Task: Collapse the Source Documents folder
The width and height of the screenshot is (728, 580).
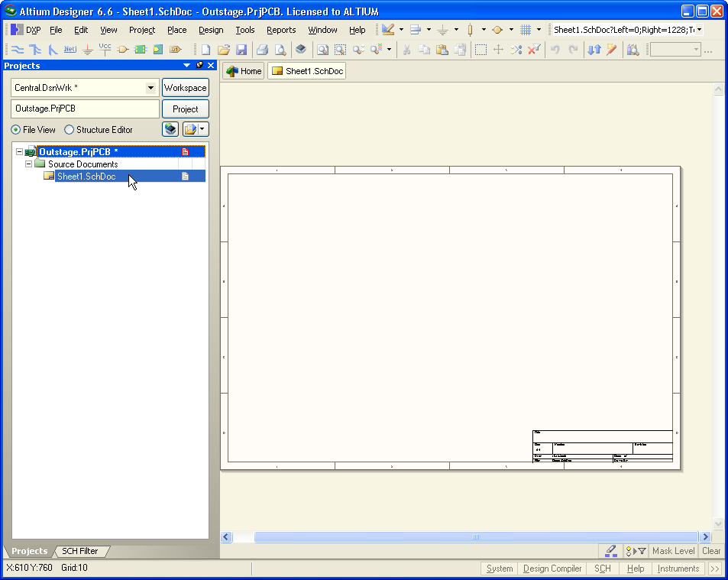Action: pos(28,164)
